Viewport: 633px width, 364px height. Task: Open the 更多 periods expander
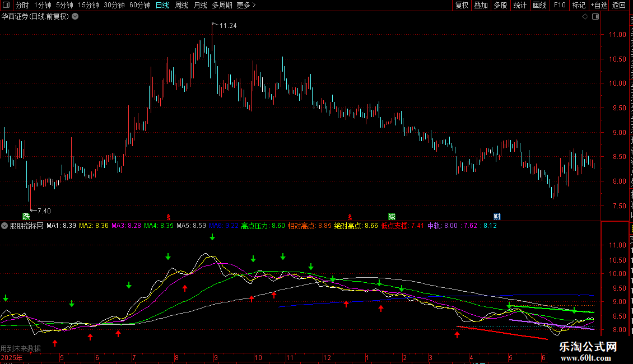246,5
